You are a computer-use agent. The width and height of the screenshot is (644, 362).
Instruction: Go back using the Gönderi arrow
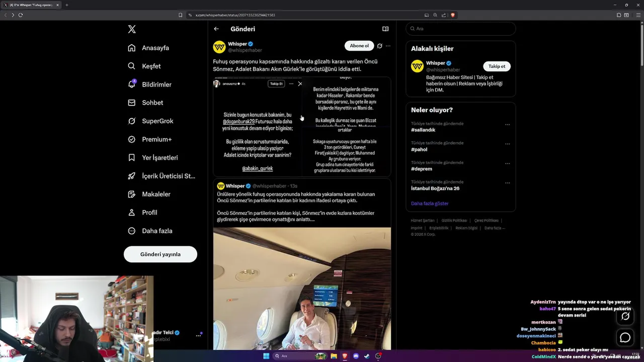click(216, 29)
